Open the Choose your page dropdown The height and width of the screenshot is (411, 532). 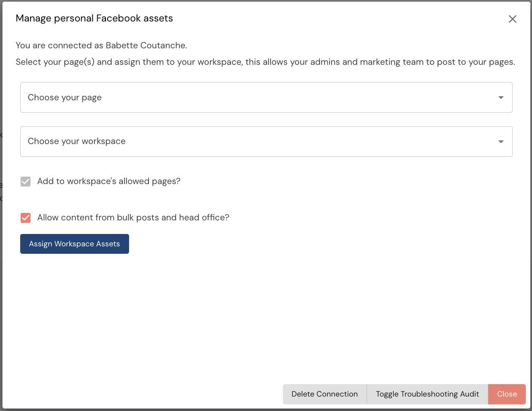coord(266,97)
